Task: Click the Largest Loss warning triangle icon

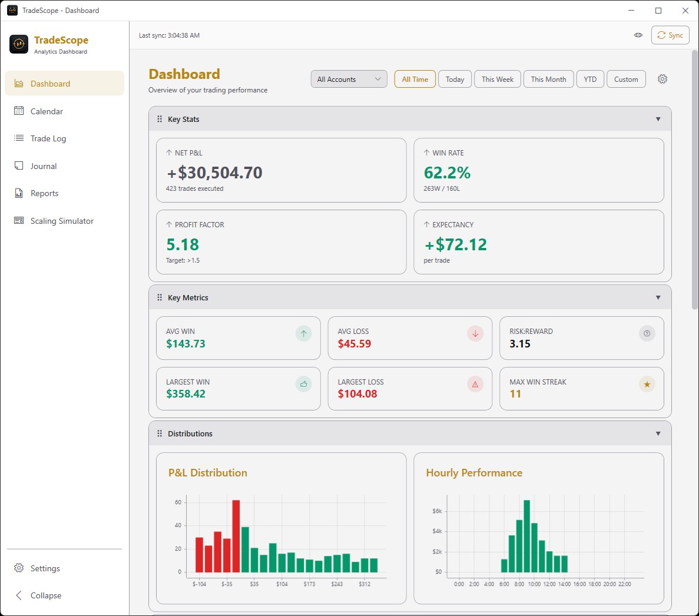Action: pos(475,385)
